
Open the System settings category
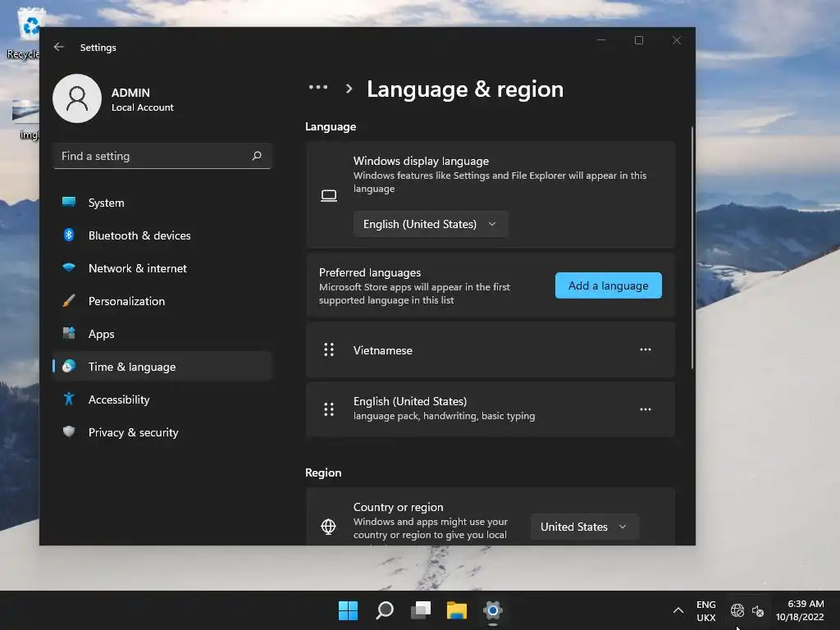pos(162,203)
